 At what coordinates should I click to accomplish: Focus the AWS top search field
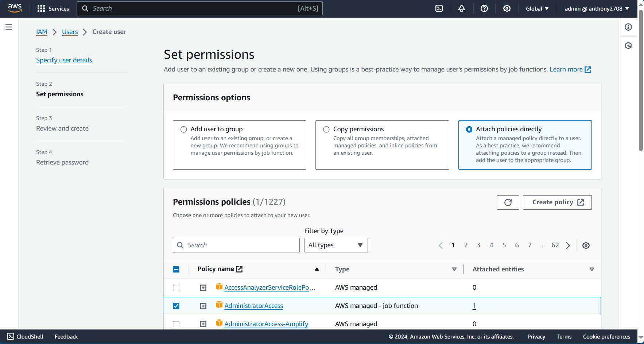point(199,8)
